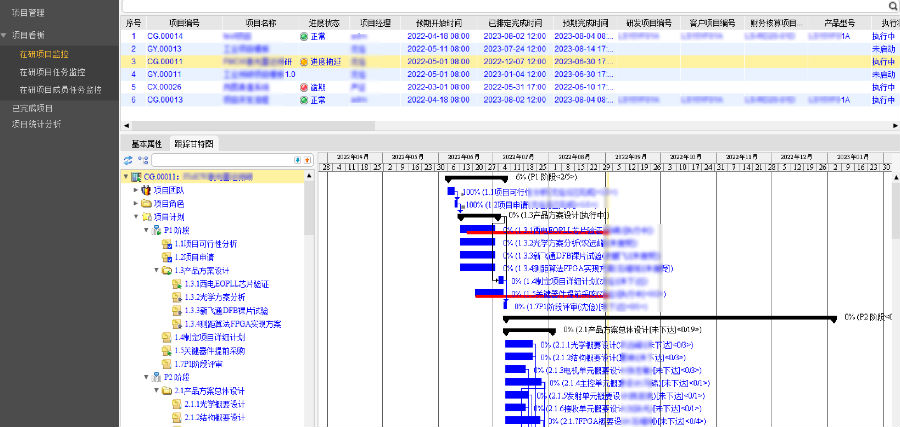The image size is (900, 427).
Task: Open 在研项目任务监控 in the sidebar
Action: tap(58, 72)
